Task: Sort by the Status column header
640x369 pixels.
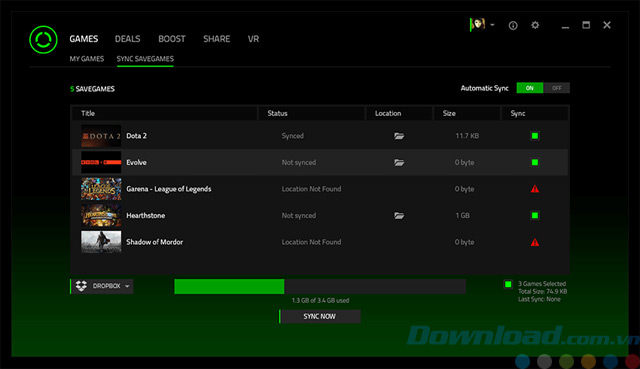Action: pos(312,113)
